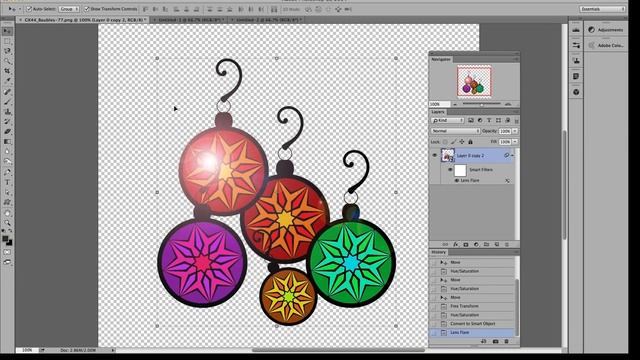Select the Rectangular Marquee tool

click(x=7, y=41)
